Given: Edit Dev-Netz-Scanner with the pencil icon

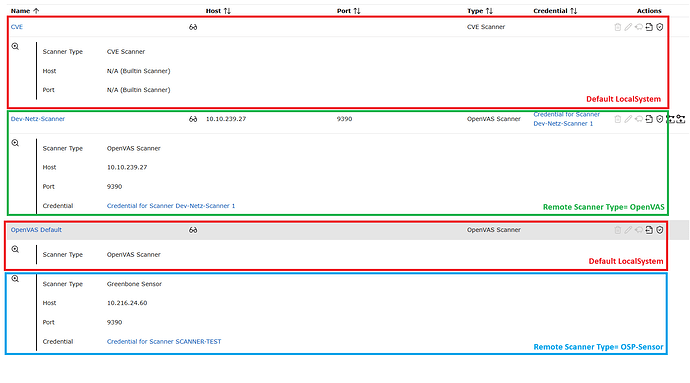Looking at the screenshot, I should (x=628, y=119).
